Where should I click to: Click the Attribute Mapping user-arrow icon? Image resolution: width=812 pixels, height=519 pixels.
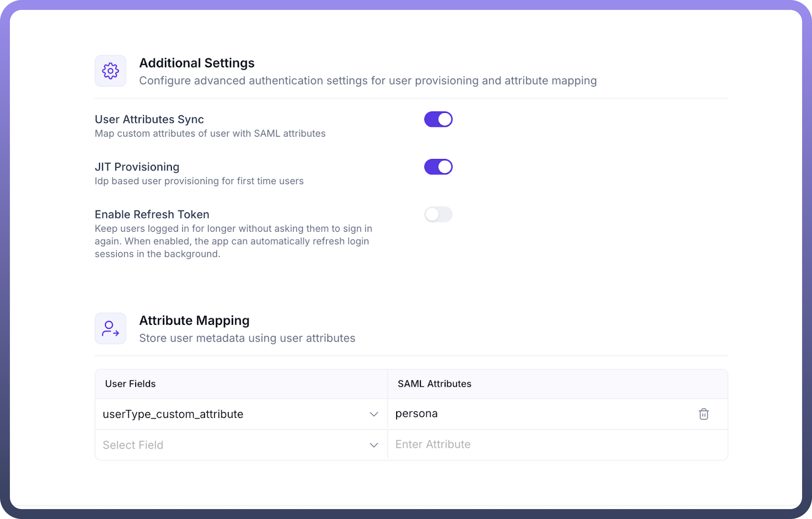pyautogui.click(x=110, y=328)
